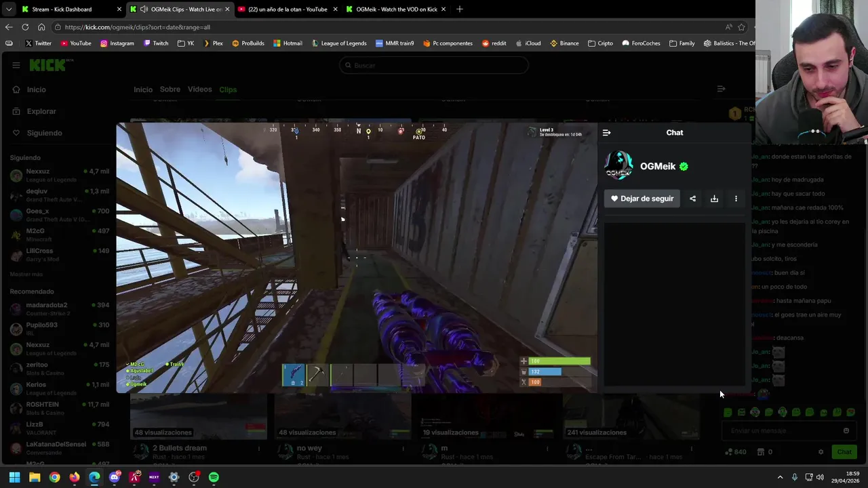
Task: Switch to the Stream - Kick Dashboard tab
Action: pyautogui.click(x=71, y=9)
